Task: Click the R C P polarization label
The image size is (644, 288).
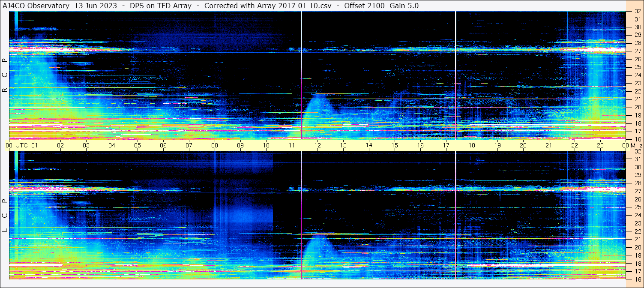Action: tap(5, 75)
